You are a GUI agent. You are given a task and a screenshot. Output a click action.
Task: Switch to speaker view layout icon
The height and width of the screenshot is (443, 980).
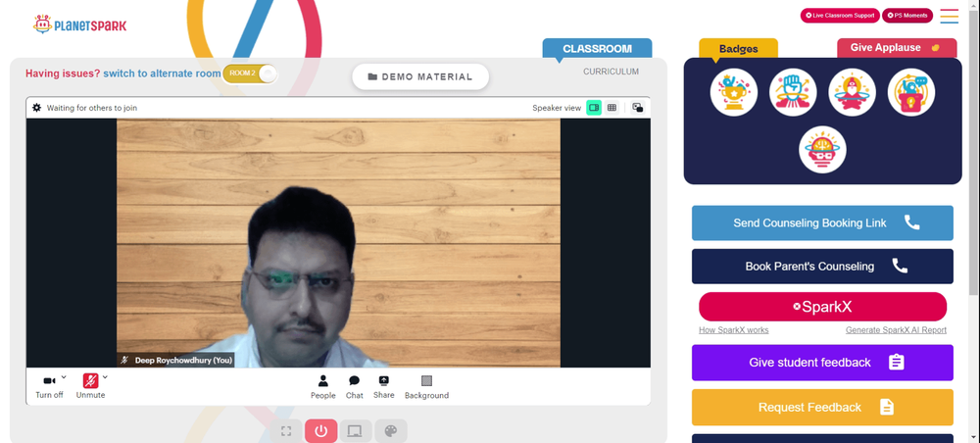[x=594, y=108]
